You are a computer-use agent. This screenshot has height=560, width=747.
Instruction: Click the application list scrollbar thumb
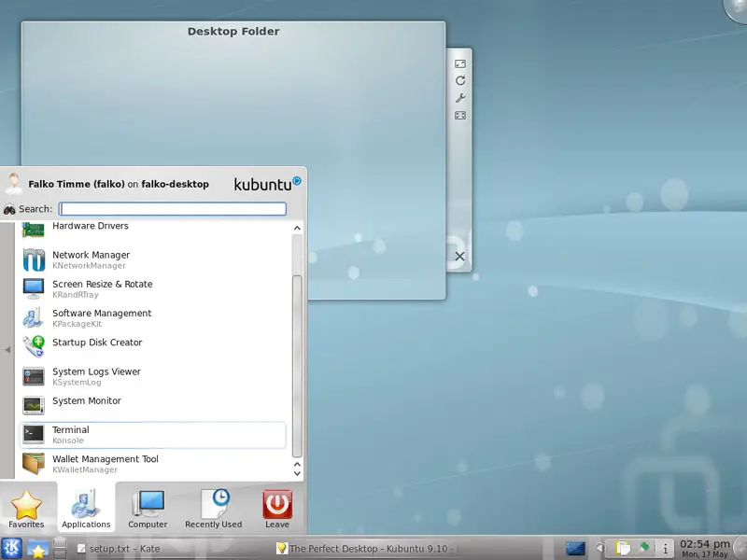point(297,366)
